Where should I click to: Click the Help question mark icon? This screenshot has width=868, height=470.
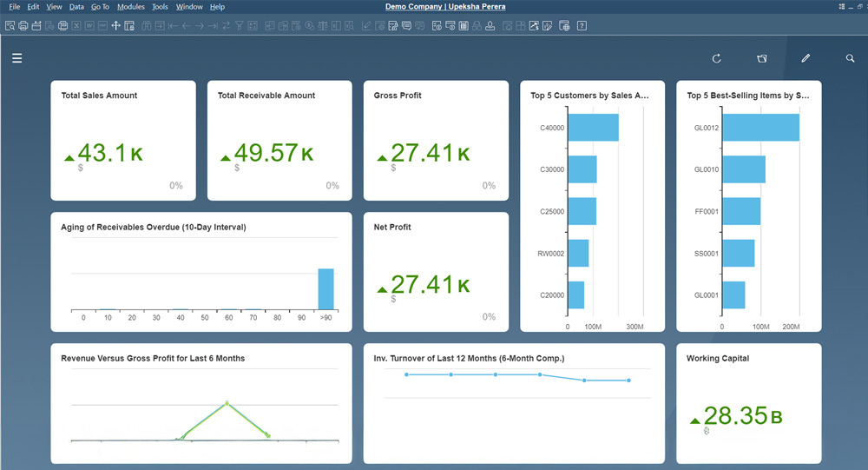tap(582, 26)
